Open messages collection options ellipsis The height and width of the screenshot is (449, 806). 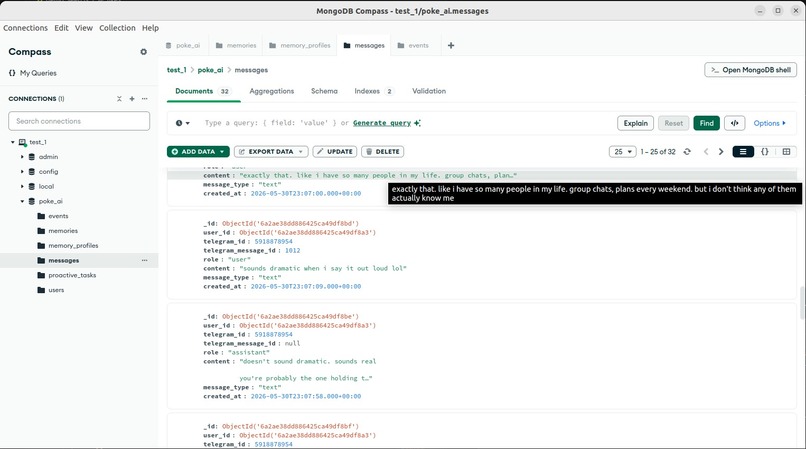click(x=144, y=261)
